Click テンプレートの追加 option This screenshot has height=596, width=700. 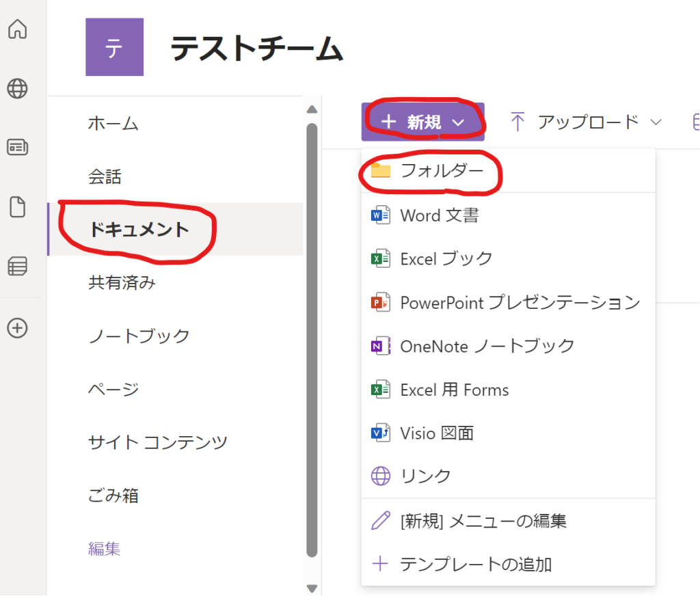(x=475, y=565)
